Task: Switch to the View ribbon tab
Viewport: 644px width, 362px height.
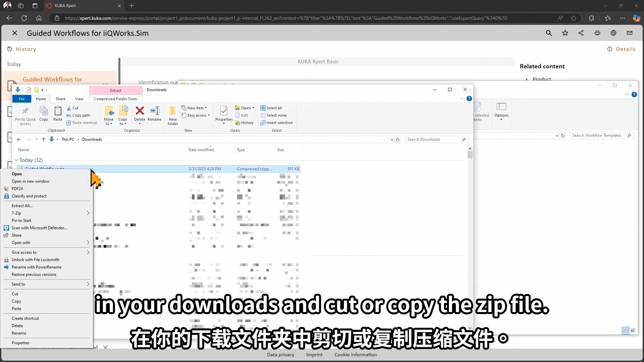Action: pos(79,99)
